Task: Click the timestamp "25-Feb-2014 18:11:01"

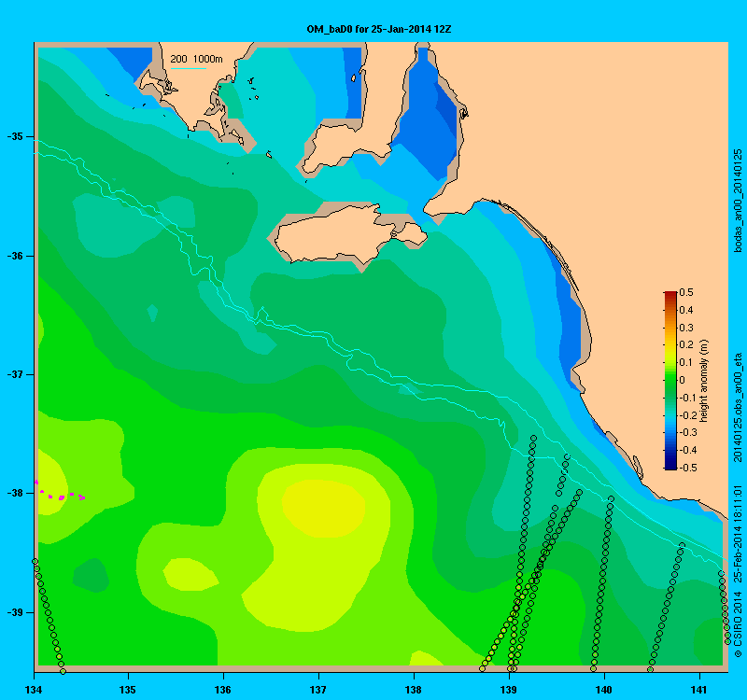Action: pyautogui.click(x=738, y=533)
